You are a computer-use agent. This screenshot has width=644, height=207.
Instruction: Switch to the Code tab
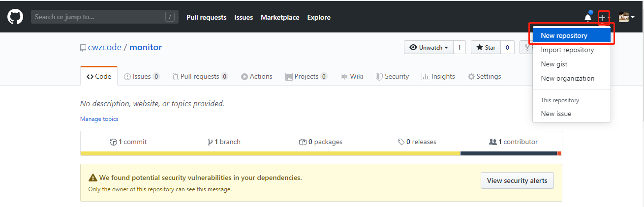point(99,76)
